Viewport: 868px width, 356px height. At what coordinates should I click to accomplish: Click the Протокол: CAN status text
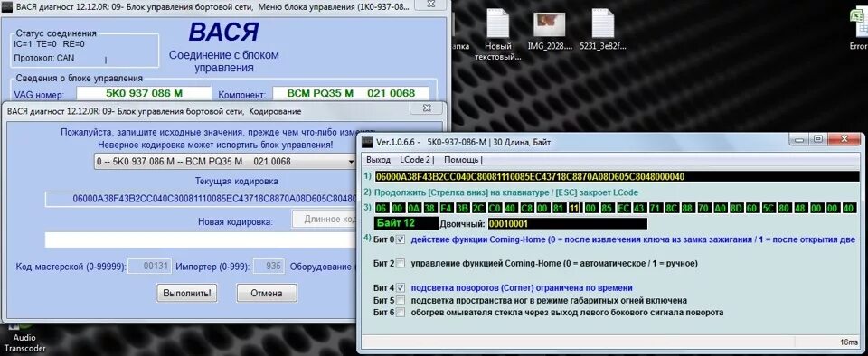coord(43,58)
